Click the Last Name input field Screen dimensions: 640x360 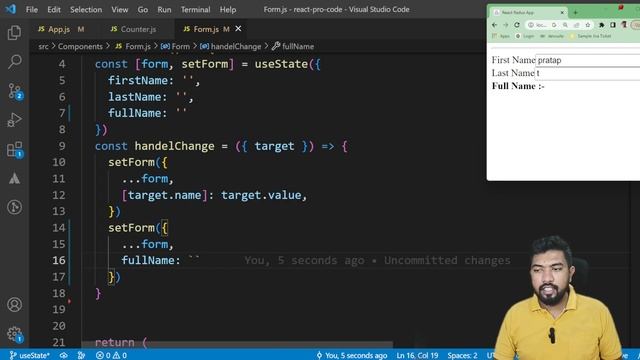(588, 73)
